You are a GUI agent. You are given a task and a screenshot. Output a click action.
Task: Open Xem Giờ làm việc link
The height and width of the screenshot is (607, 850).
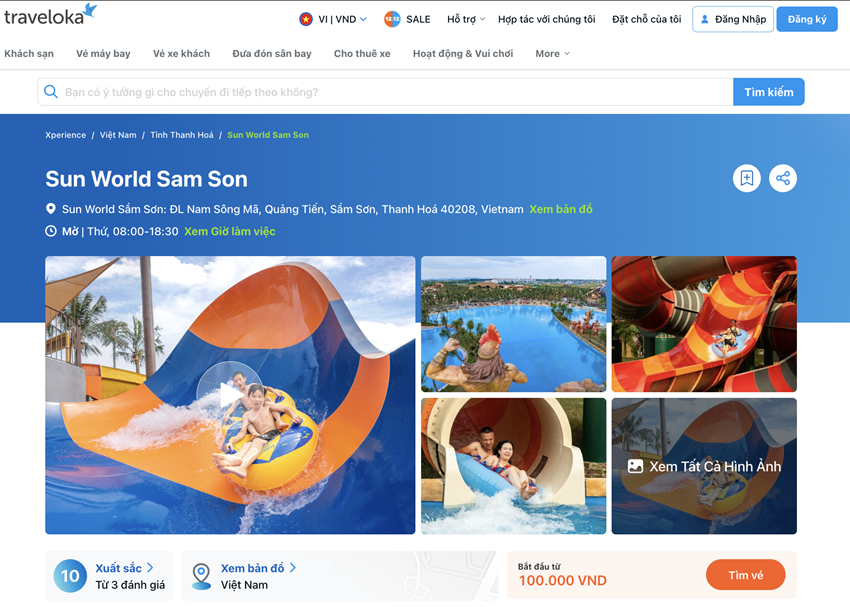(x=230, y=231)
